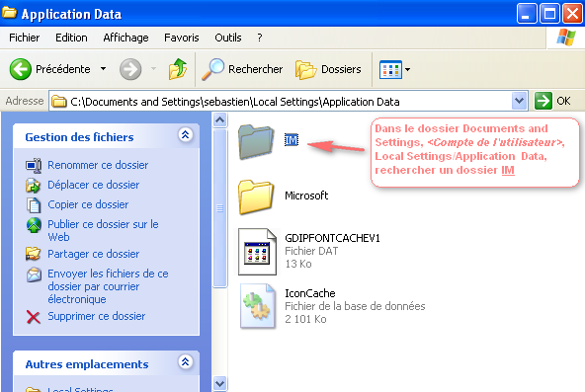Open the Favoris menu
This screenshot has width=585, height=392.
(181, 38)
